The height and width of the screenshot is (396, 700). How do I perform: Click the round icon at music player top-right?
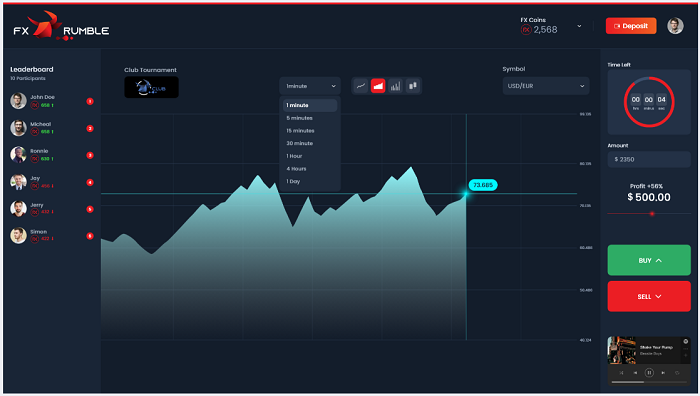point(686,342)
